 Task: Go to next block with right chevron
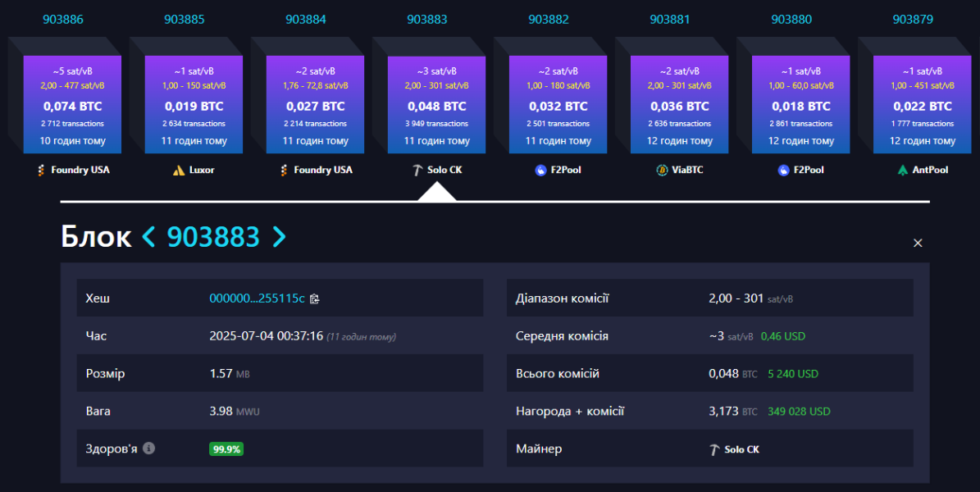(x=279, y=237)
